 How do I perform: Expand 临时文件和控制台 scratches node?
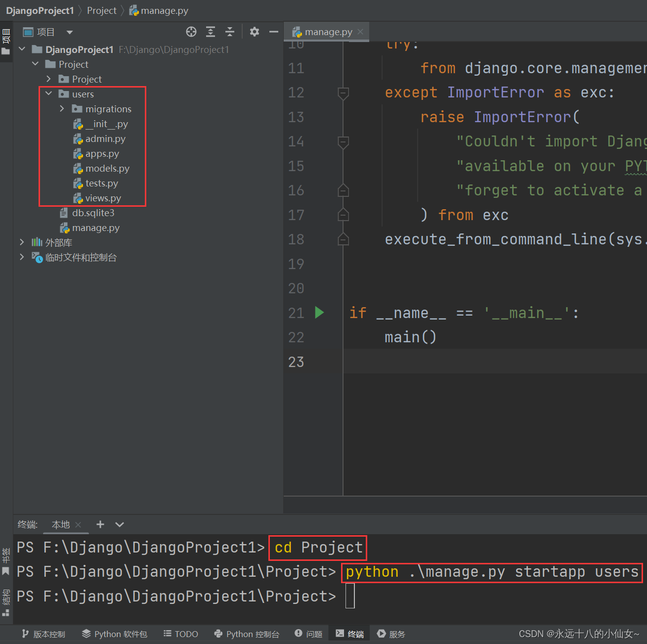point(22,257)
